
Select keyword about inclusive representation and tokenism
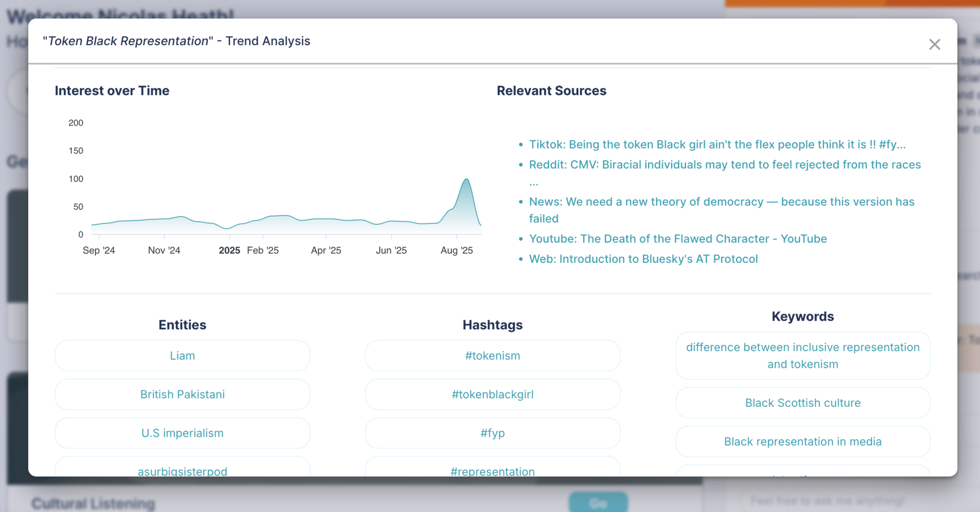pos(803,356)
